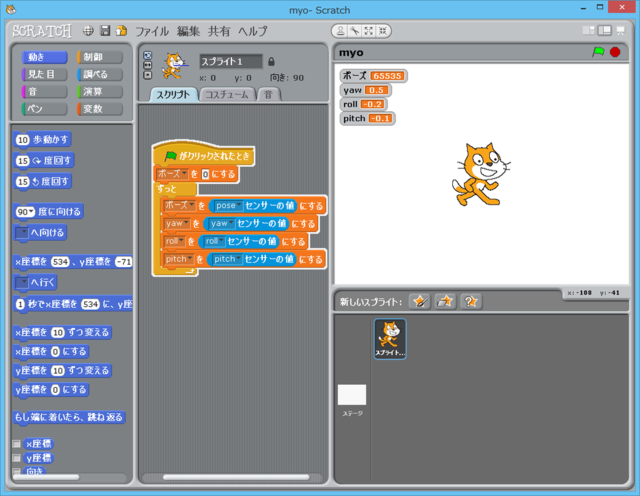Image resolution: width=640 pixels, height=496 pixels.
Task: Toggle the y座標 reporter checkbox
Action: coord(16,458)
